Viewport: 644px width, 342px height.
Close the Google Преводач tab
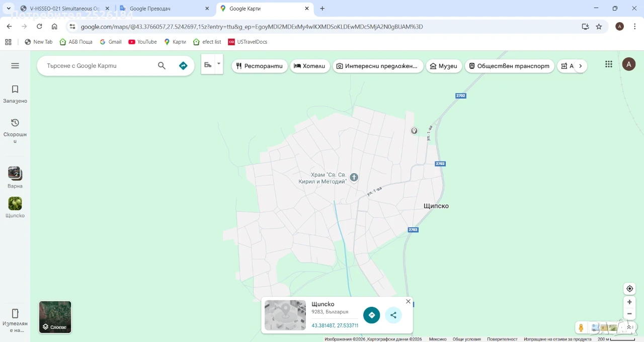point(207,9)
